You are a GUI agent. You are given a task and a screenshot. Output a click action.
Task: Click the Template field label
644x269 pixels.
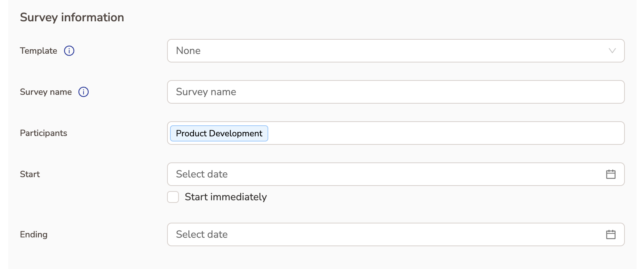click(39, 51)
